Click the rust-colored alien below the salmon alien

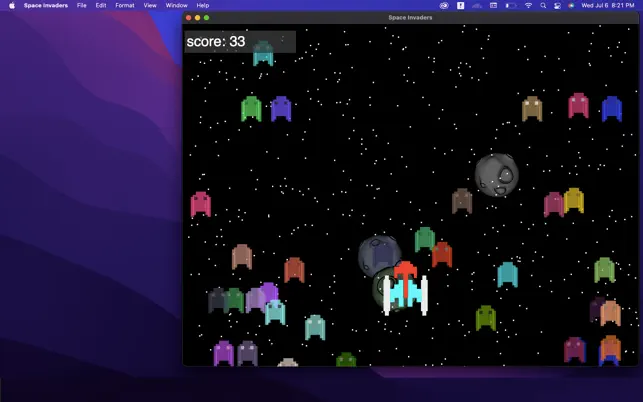click(294, 270)
